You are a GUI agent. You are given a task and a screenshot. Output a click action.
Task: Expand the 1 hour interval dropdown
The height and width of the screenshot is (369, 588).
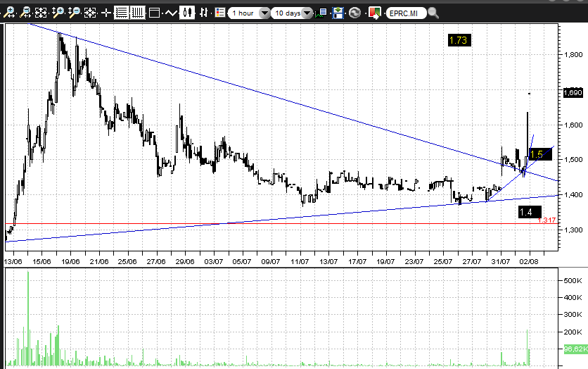264,13
